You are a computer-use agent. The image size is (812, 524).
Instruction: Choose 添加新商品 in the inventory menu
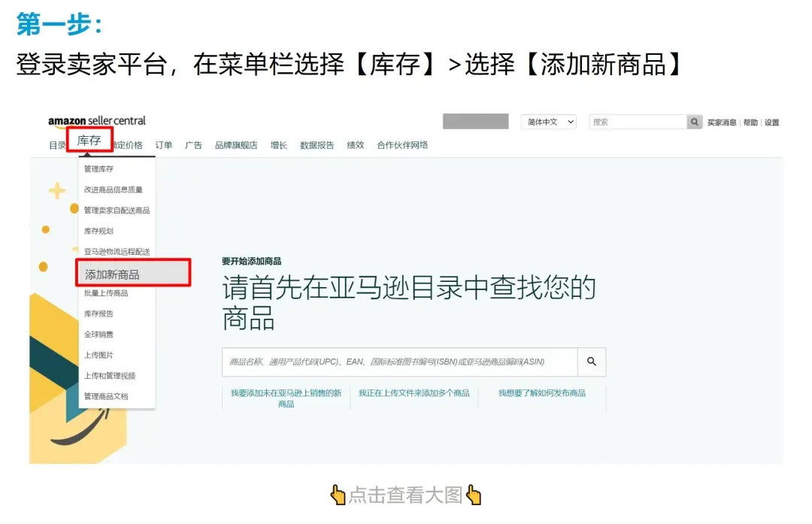click(133, 274)
